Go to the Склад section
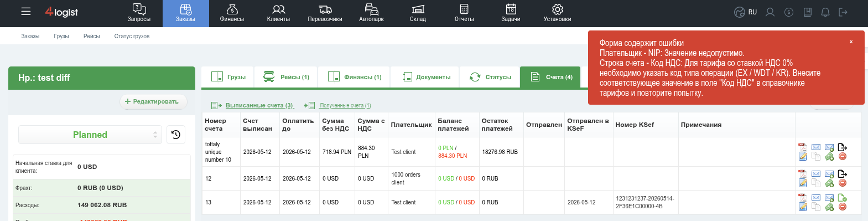Screen dimensions: 868x221 tap(418, 13)
